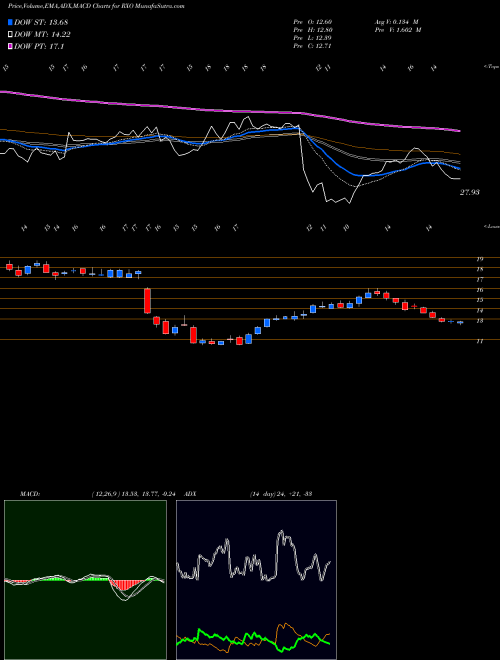The width and height of the screenshot is (500, 660).
Task: Click the 19 price axis label
Action: (x=480, y=259)
